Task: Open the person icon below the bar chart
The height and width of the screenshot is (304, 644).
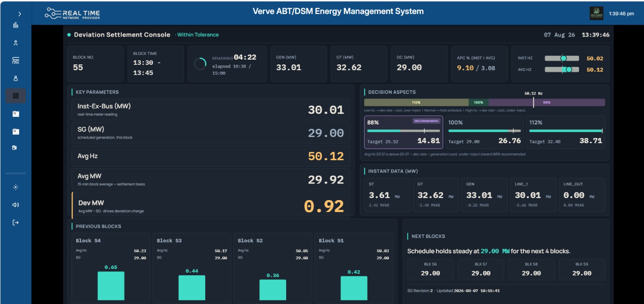Action: (16, 43)
